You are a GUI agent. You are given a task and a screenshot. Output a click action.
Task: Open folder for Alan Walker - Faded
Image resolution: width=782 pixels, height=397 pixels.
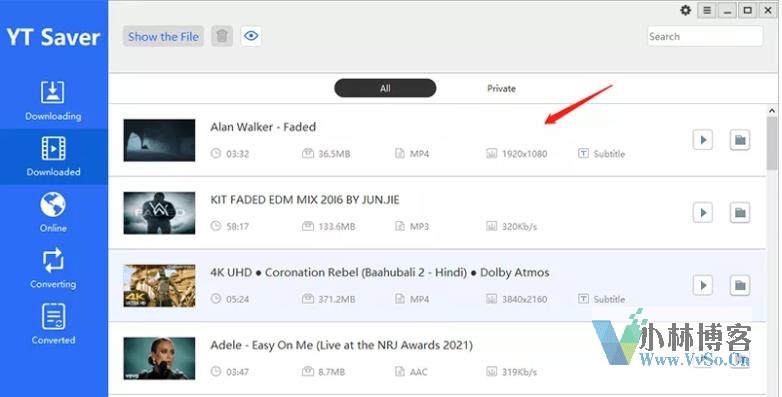click(x=740, y=140)
